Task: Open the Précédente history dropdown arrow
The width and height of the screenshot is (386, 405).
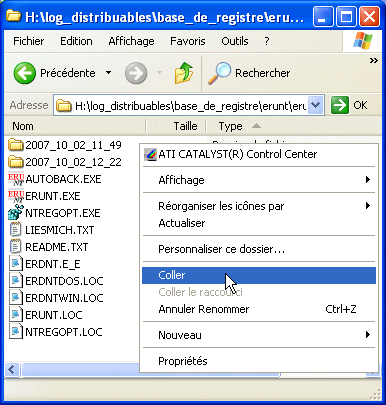Action: pyautogui.click(x=108, y=73)
